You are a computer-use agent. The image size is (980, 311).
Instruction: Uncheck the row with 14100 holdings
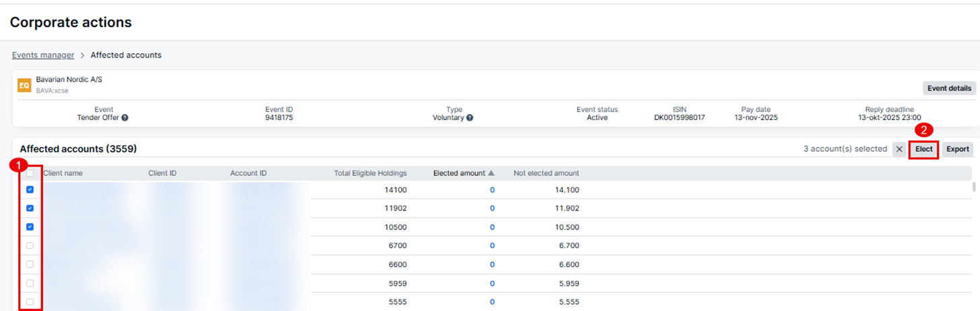(x=30, y=190)
